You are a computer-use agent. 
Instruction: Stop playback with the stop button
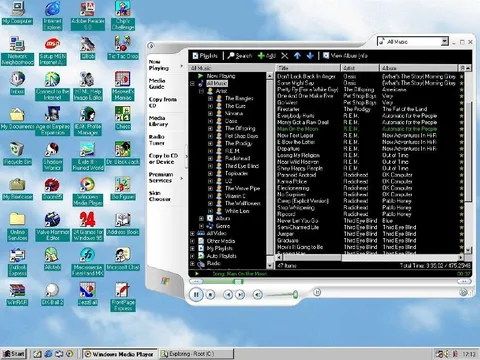click(210, 295)
